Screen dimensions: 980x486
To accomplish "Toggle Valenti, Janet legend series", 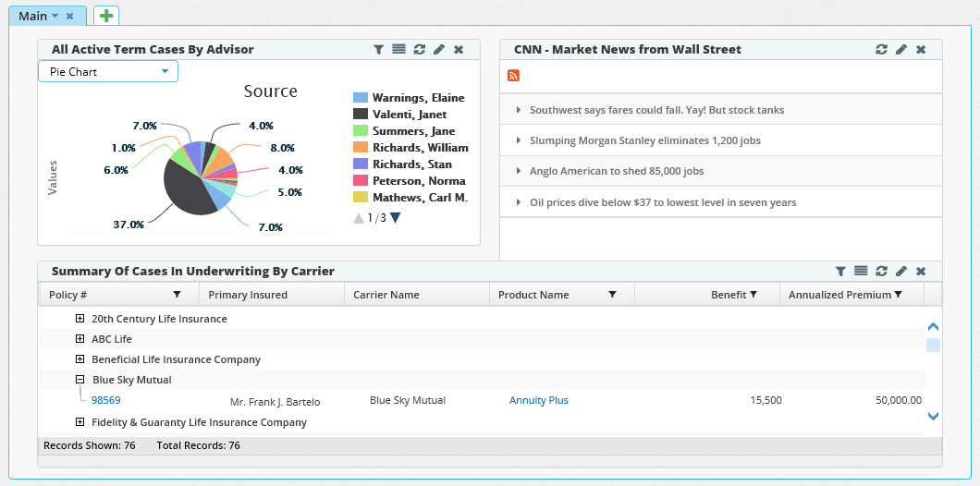I will pos(409,115).
